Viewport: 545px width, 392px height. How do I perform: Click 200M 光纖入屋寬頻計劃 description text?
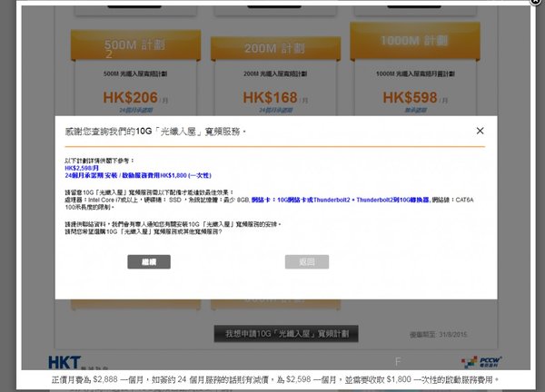[275, 73]
